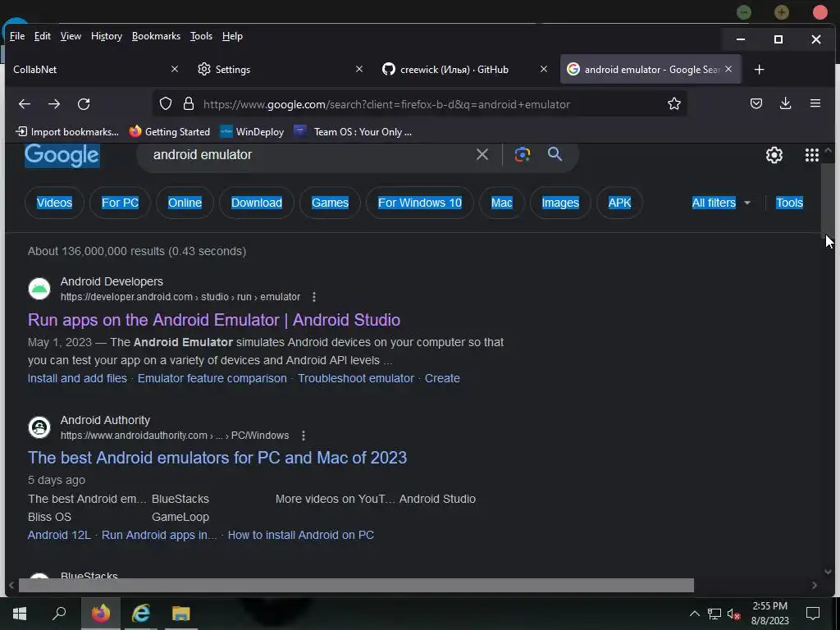This screenshot has height=630, width=840.
Task: Click the Firefox taskbar icon
Action: point(100,614)
